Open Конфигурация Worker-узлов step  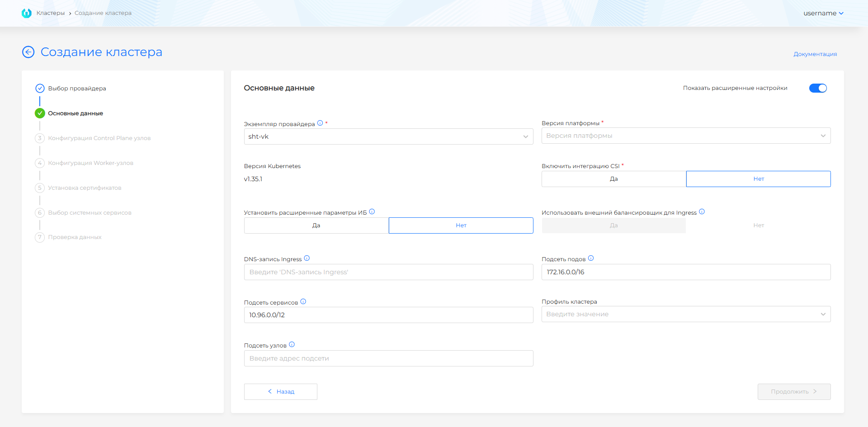point(91,163)
